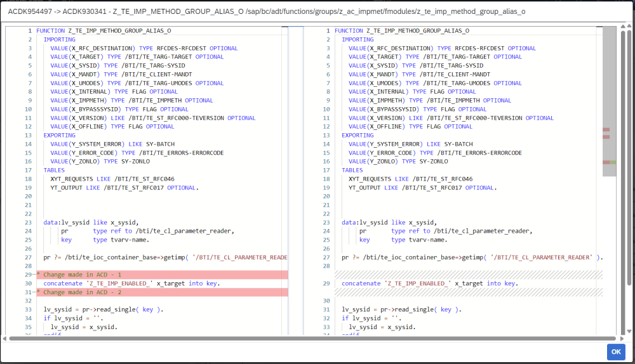Screen dimensions: 635x364
Task: Click Y_SYSTEM_ERROR line in left pane
Action: 112,144
